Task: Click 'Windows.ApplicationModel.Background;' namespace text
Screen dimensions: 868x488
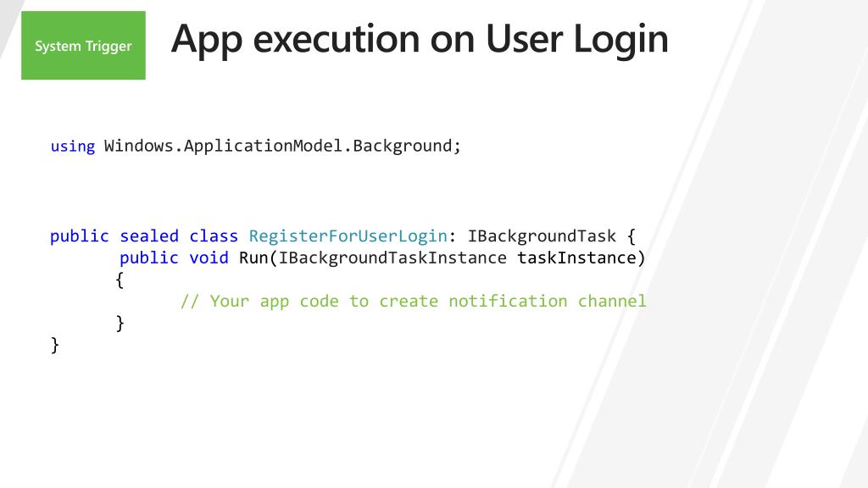Action: pyautogui.click(x=282, y=146)
